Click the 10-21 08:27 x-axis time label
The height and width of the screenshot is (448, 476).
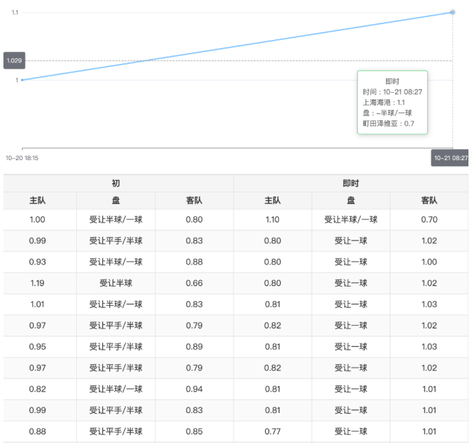pos(450,158)
